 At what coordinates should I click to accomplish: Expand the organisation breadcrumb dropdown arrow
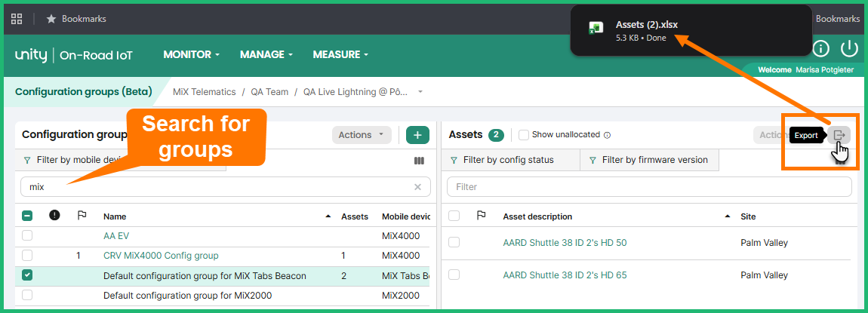coord(420,92)
